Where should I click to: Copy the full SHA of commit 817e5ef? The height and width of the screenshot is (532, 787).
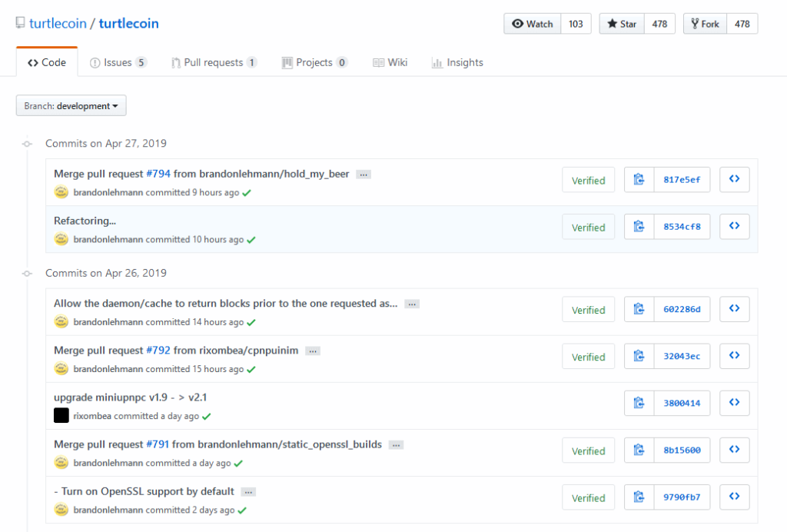click(639, 179)
